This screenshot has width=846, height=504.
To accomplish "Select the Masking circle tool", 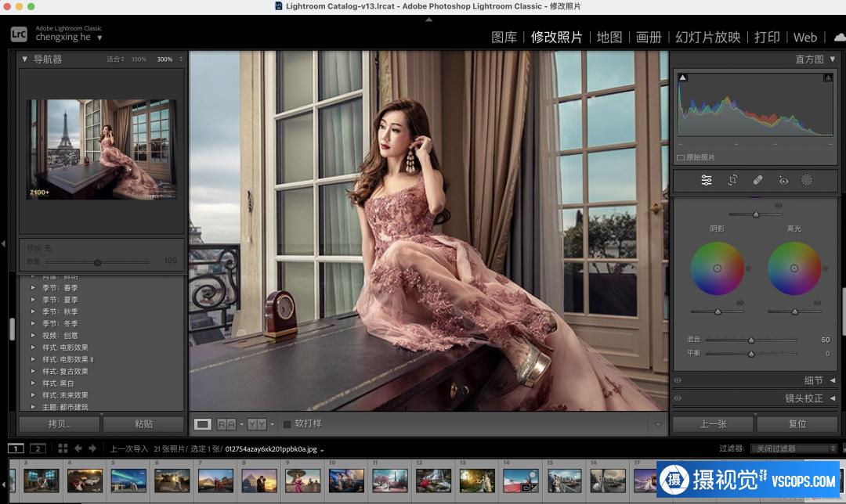I will [x=807, y=181].
